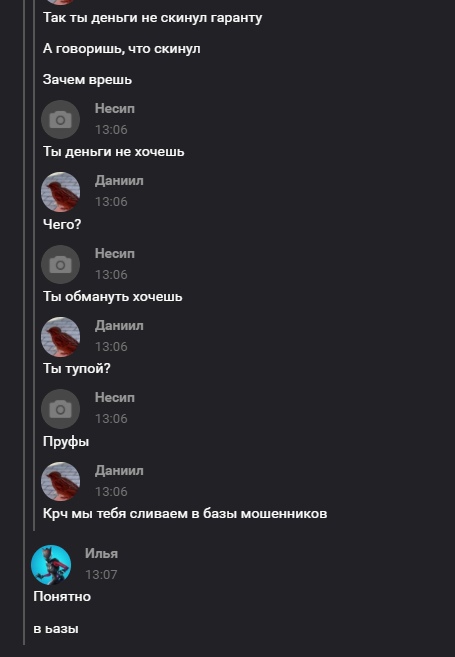Select the message 'Понятно'
455x657 pixels.
click(x=62, y=596)
